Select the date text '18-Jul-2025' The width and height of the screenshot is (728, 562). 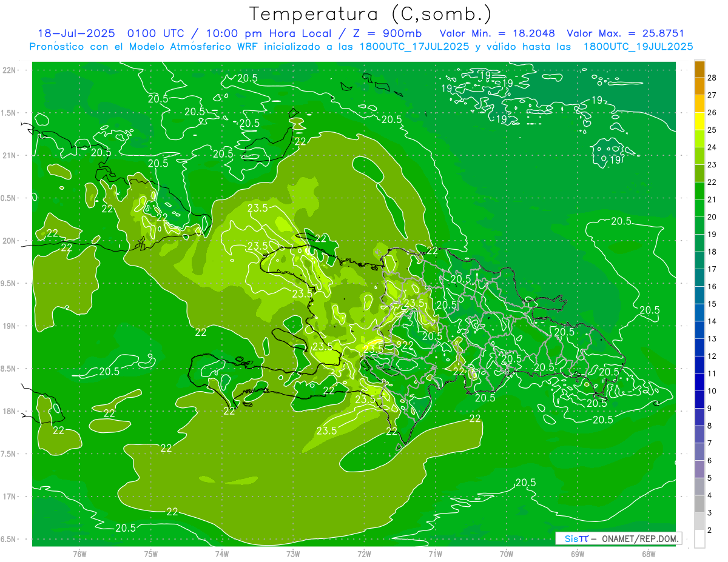pyautogui.click(x=76, y=33)
